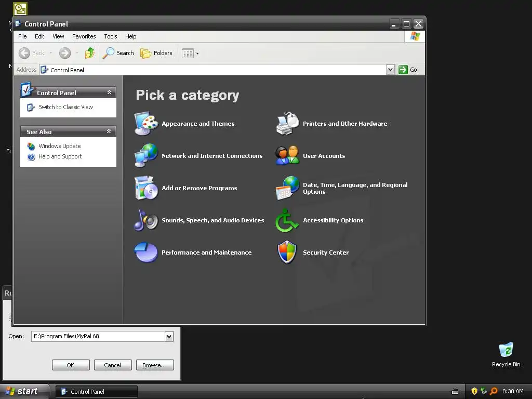Click the User Accounts link text
This screenshot has width=532, height=399.
324,156
